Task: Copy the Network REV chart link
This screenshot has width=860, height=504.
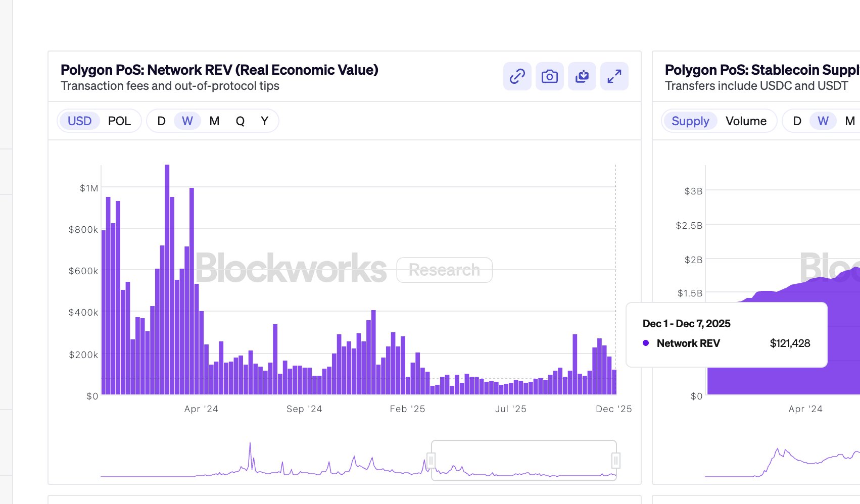Action: (517, 76)
